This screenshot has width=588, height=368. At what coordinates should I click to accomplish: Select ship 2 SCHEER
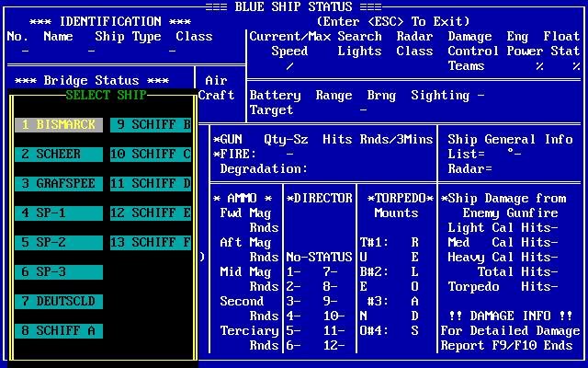pos(59,155)
